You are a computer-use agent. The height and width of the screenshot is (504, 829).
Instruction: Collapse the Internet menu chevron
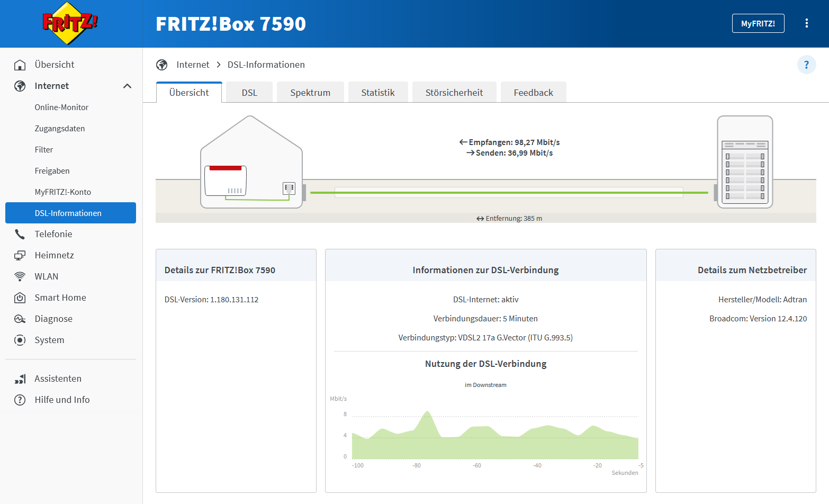pyautogui.click(x=127, y=86)
